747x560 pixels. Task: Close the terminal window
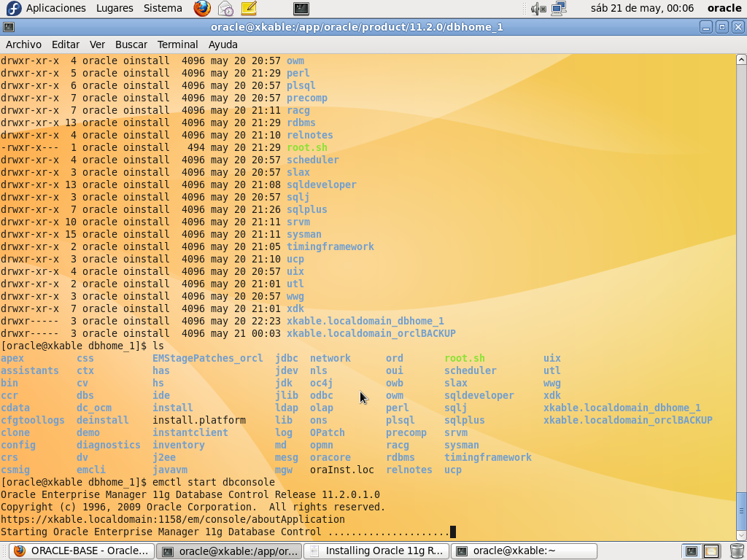pos(738,27)
